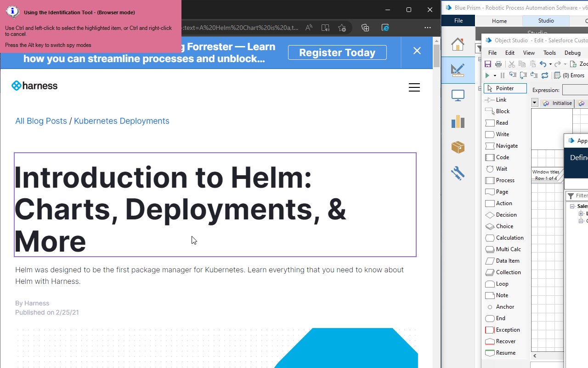Select the Exception stage tool
The height and width of the screenshot is (368, 588).
(x=503, y=330)
